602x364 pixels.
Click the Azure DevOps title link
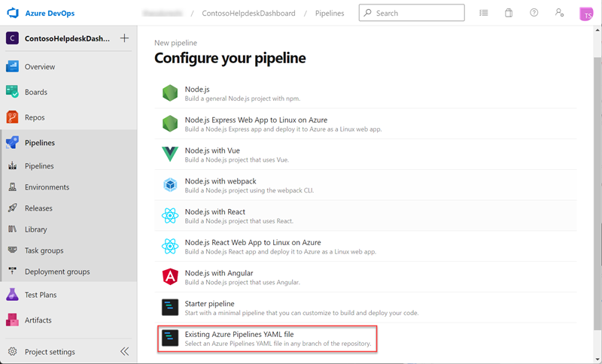pyautogui.click(x=50, y=13)
